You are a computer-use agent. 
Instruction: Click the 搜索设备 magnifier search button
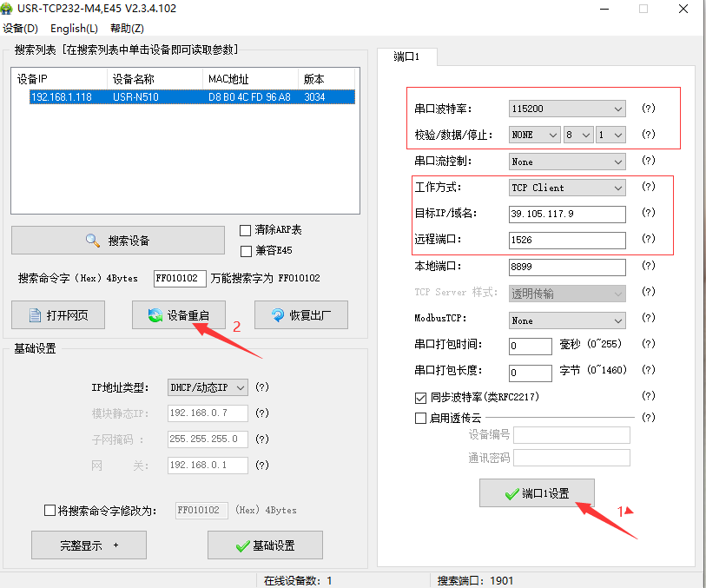[x=117, y=241]
